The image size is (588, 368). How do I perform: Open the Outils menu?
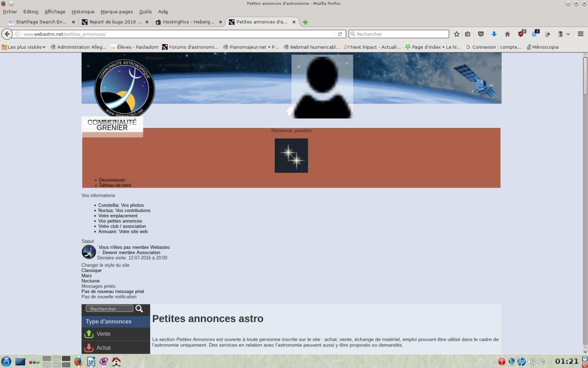[146, 11]
